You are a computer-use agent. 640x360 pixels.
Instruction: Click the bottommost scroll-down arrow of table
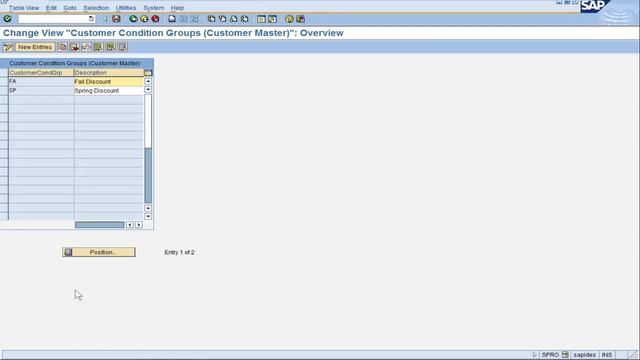148,217
